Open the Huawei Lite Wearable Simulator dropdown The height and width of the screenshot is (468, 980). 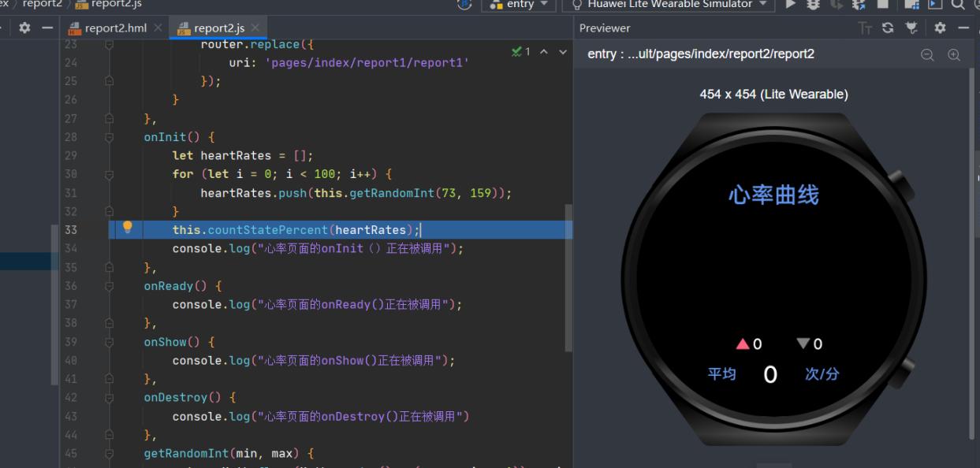pyautogui.click(x=669, y=4)
